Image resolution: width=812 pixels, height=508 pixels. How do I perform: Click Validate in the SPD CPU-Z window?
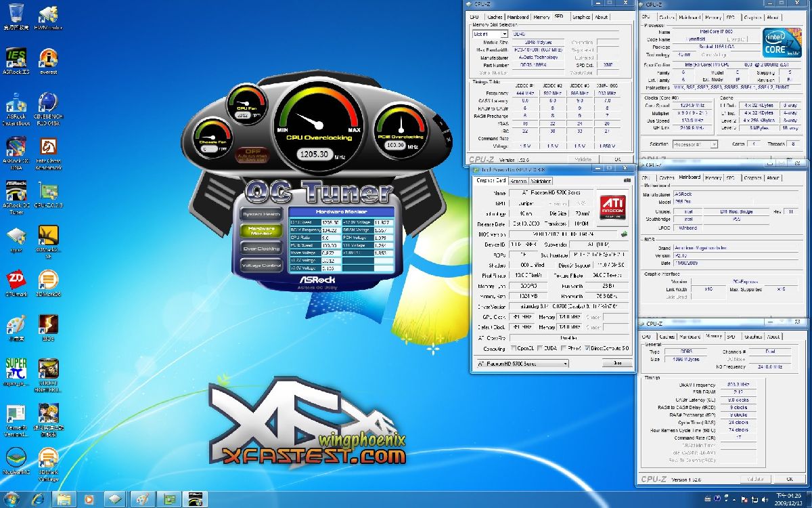point(582,159)
